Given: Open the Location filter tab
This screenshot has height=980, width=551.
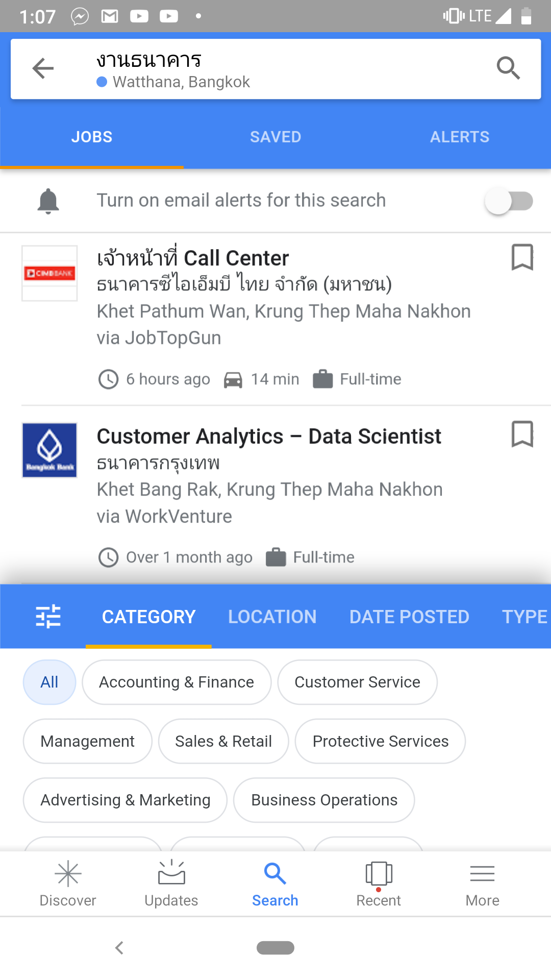Looking at the screenshot, I should click(x=272, y=617).
